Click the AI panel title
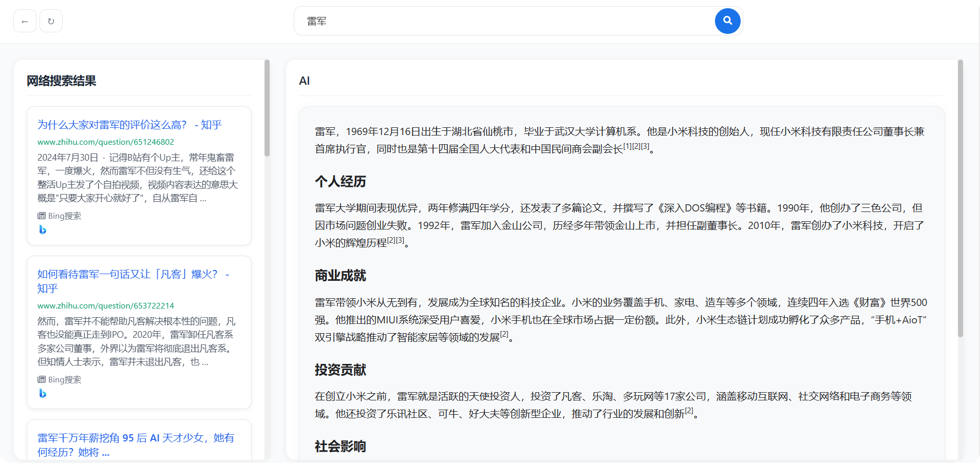The width and height of the screenshot is (980, 463). click(x=304, y=81)
